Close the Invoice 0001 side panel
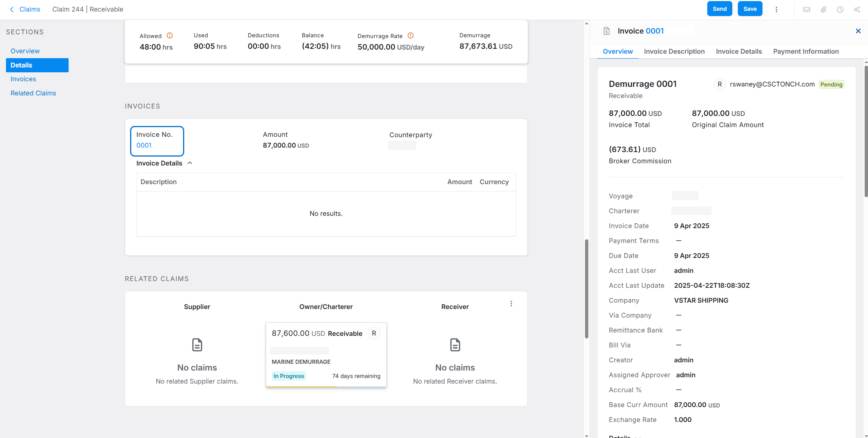 tap(858, 31)
